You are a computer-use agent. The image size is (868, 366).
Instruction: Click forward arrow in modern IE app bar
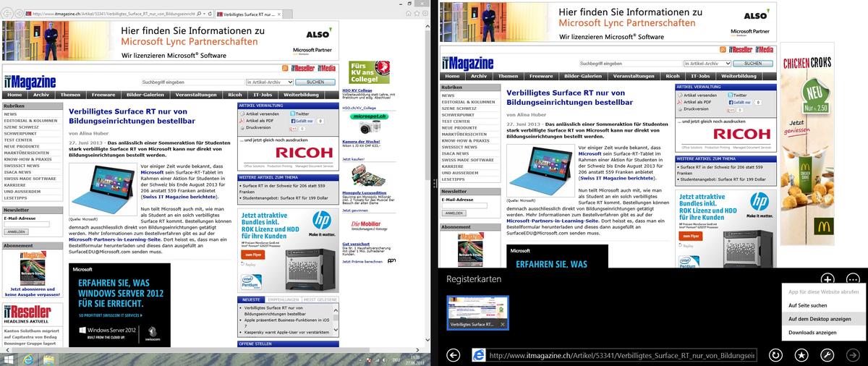tap(854, 355)
